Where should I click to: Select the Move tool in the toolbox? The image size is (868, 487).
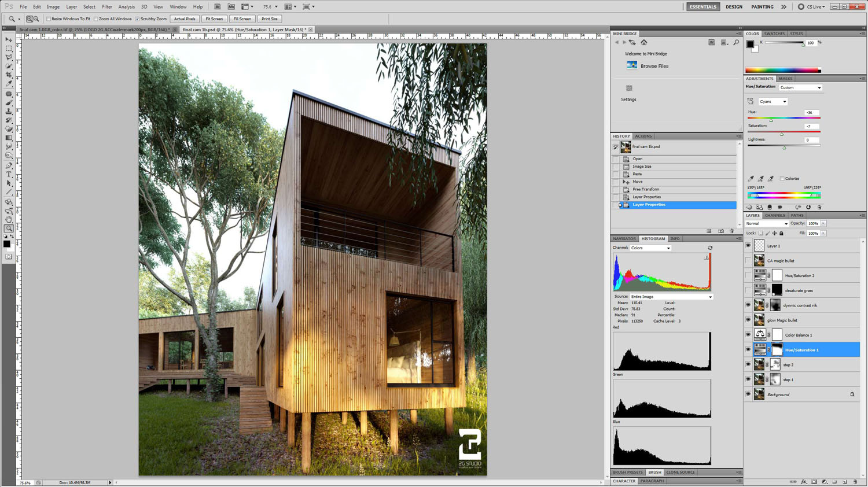(x=9, y=39)
